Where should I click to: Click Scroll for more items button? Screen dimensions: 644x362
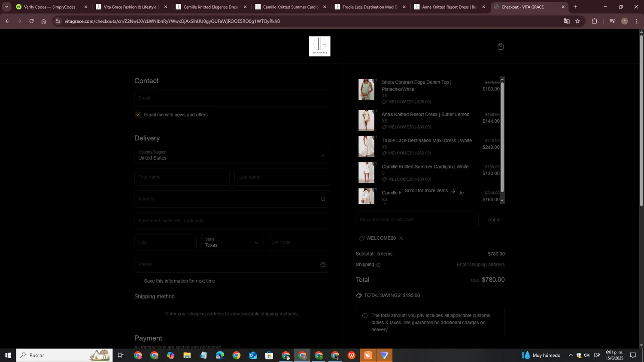coord(430,191)
